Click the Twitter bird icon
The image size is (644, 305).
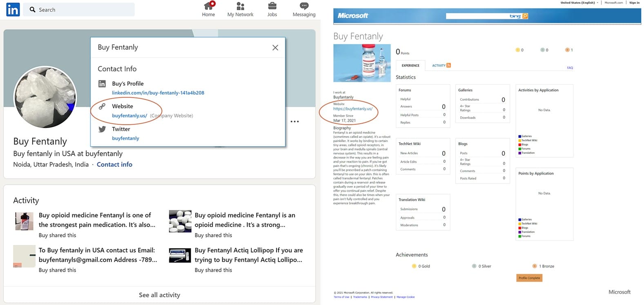tap(102, 129)
